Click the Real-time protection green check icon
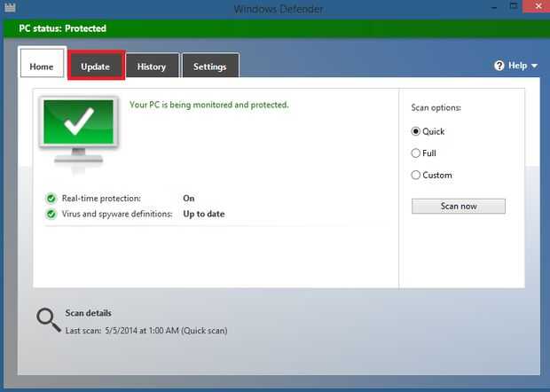The height and width of the screenshot is (392, 550). pyautogui.click(x=51, y=199)
